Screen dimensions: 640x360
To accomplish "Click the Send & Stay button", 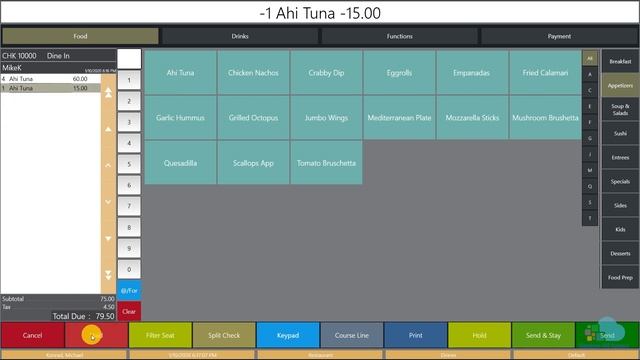I will pyautogui.click(x=543, y=335).
